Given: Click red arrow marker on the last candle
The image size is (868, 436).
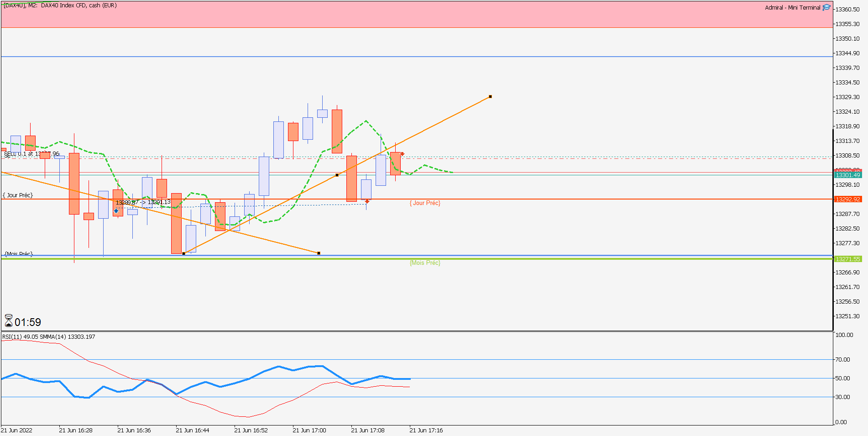Looking at the screenshot, I should click(x=402, y=154).
